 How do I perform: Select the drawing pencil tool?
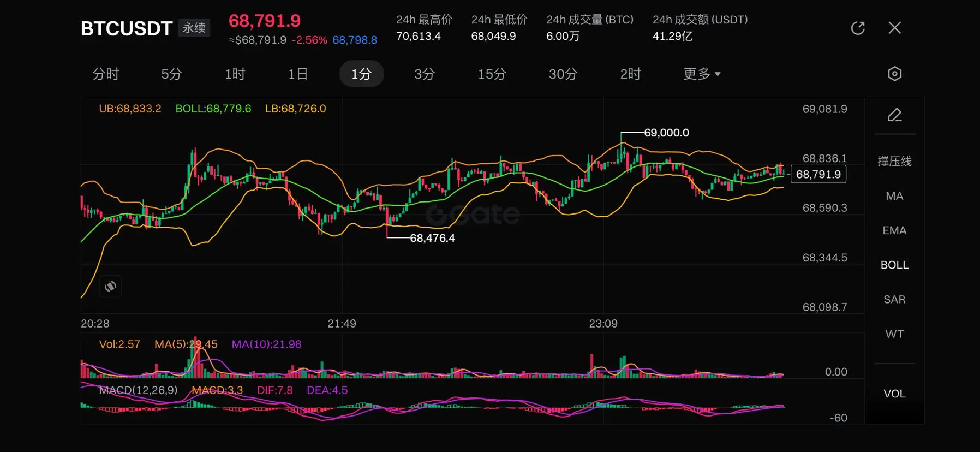pos(894,115)
